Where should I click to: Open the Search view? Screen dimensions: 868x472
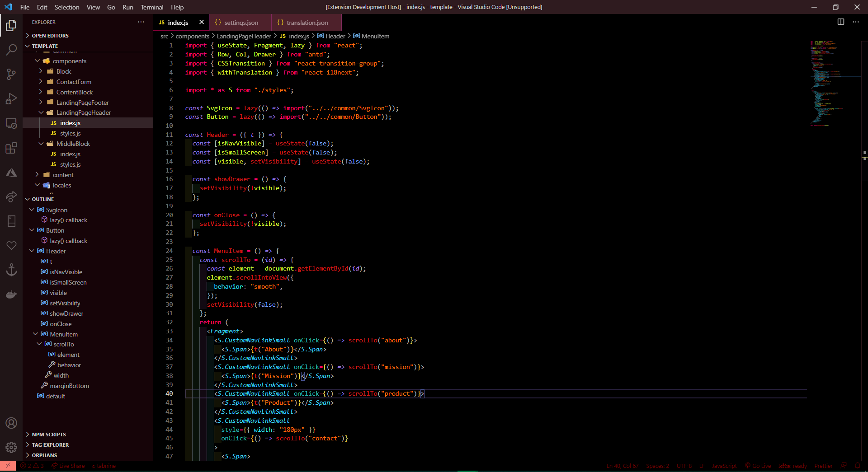(11, 50)
